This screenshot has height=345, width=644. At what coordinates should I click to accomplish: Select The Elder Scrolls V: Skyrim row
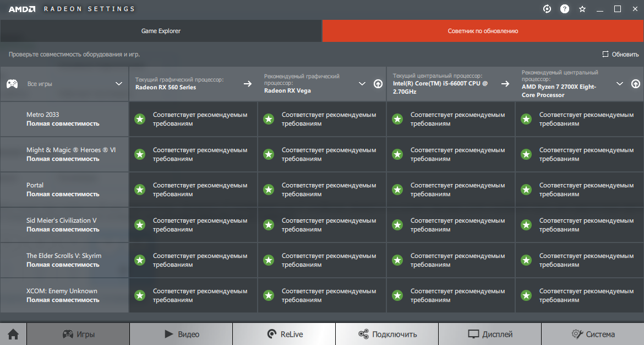click(64, 260)
